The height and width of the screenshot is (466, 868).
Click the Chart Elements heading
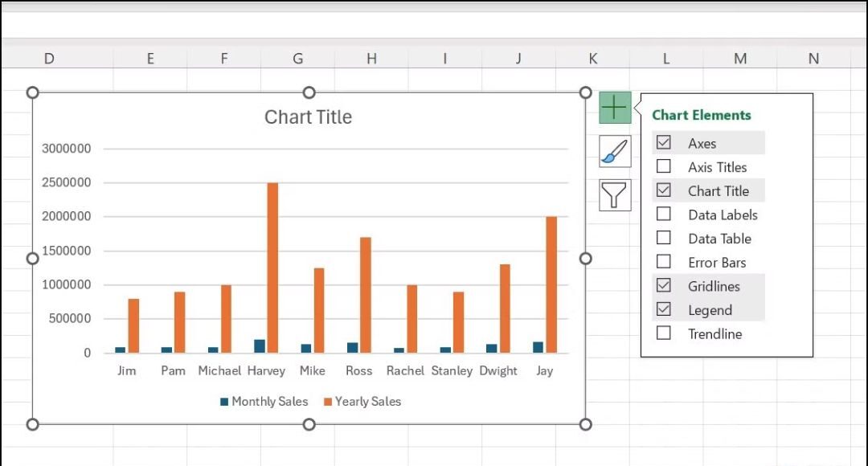tap(702, 115)
